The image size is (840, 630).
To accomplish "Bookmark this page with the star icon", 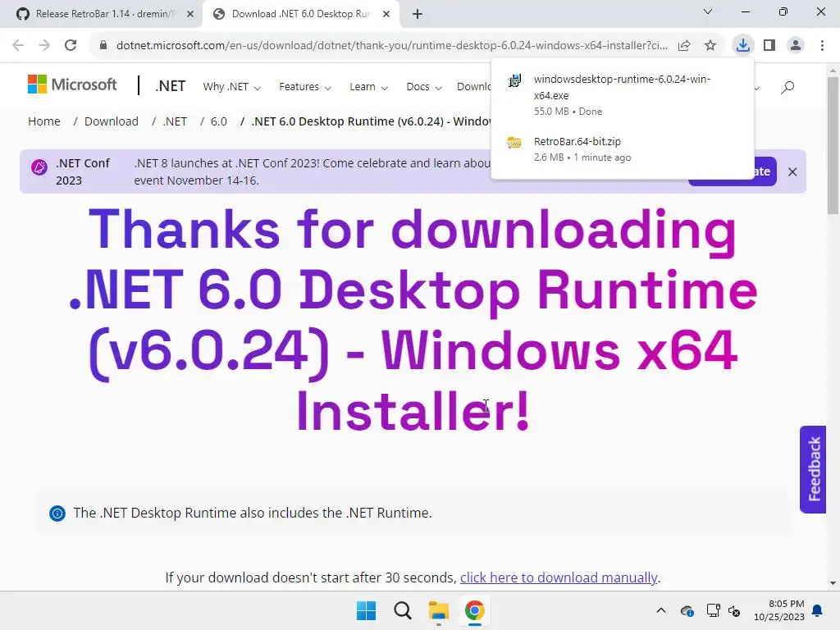I will [x=710, y=46].
